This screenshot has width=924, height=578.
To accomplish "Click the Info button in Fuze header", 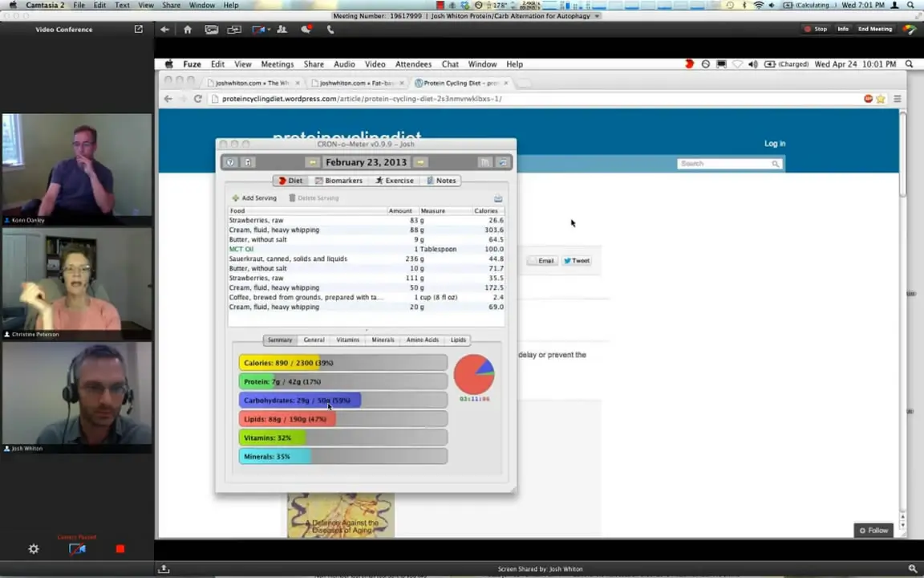I will 843,29.
